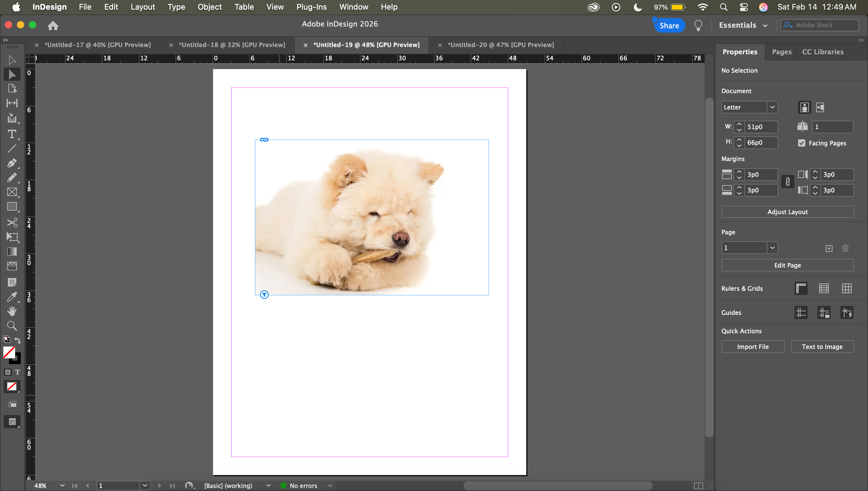Select the Eyedropper tool
Screen dimensions: 868x491
(12, 297)
